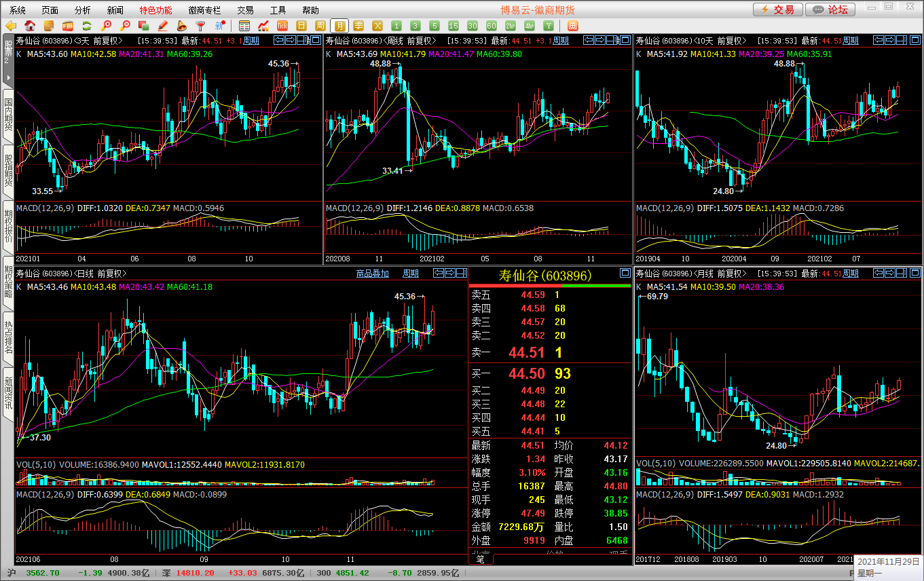
Task: Select the red drawing pencil tool
Action: (163, 26)
